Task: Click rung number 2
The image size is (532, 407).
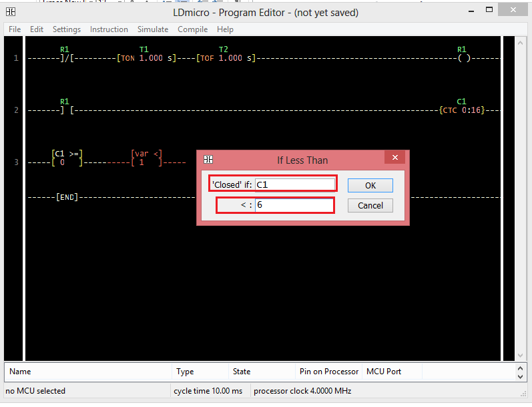Action: click(16, 110)
